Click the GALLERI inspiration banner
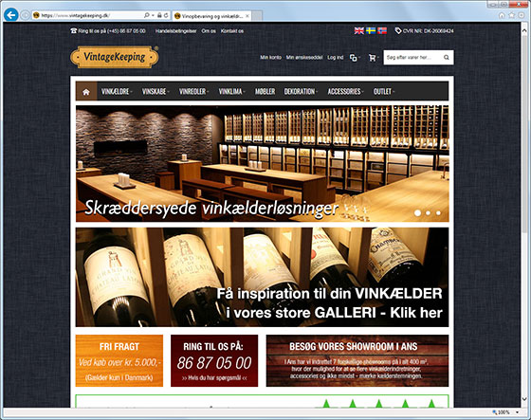The height and width of the screenshot is (420, 531). click(262, 277)
